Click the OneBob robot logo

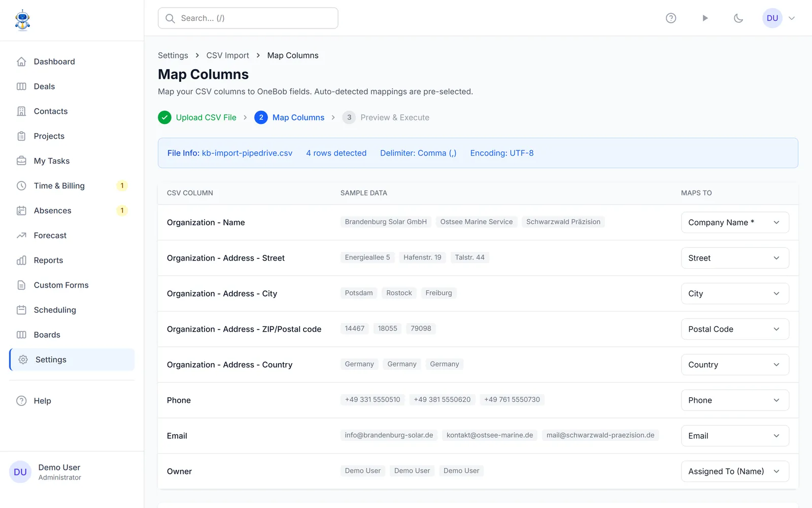22,20
